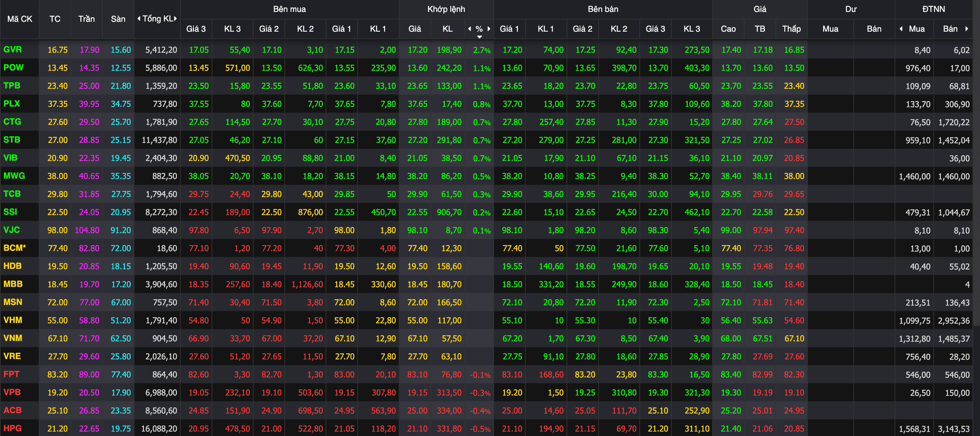Click ACB sell KL 3 value 252,90

[697, 410]
